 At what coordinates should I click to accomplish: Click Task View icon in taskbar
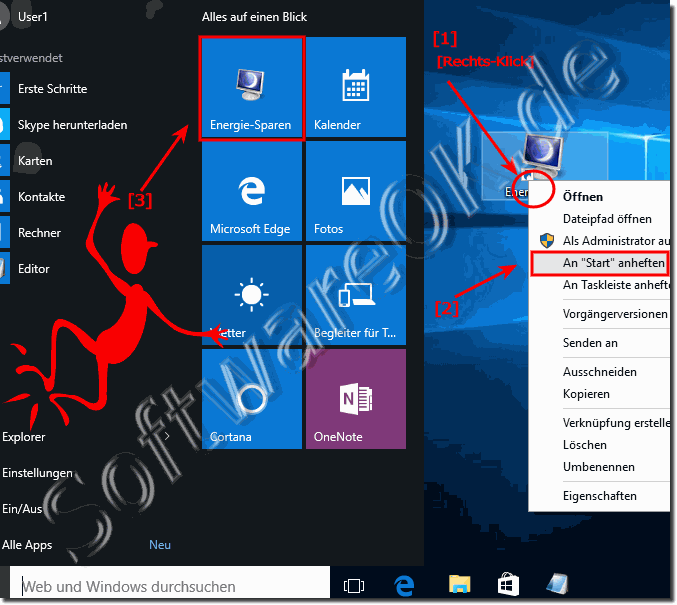click(x=354, y=586)
